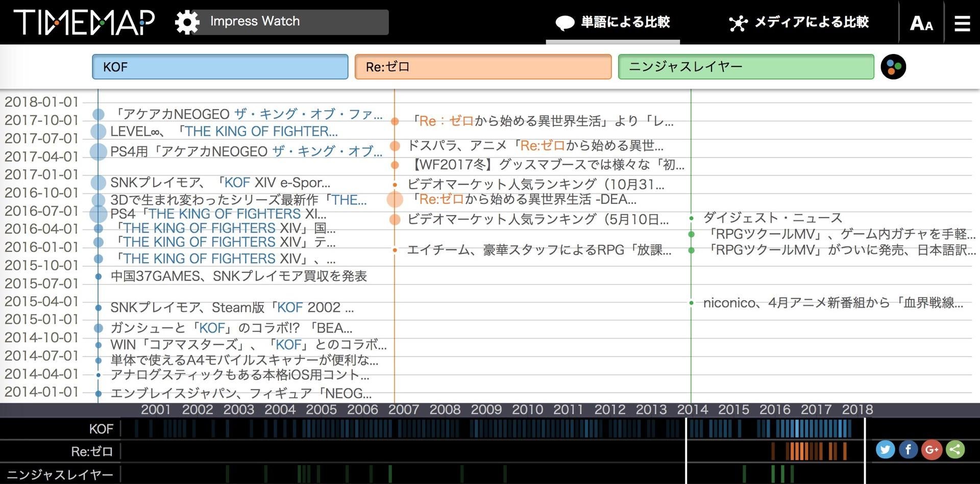The width and height of the screenshot is (980, 484).
Task: Open article アナログスティックもある本格iOS用コント
Action: pyautogui.click(x=240, y=375)
